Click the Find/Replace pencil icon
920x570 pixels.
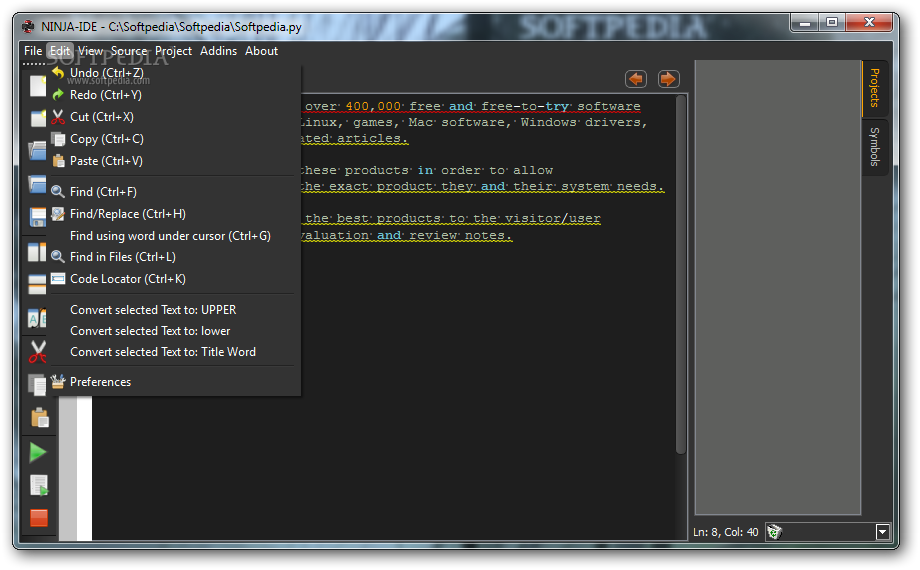point(58,214)
